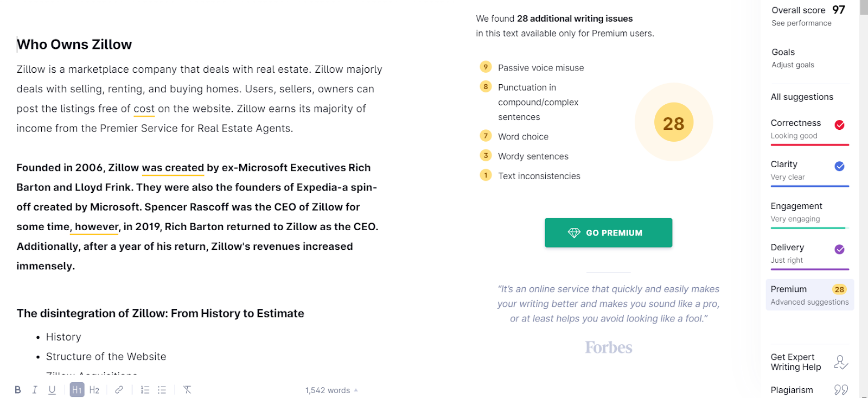Open Adjust goals under Goals
The width and height of the screenshot is (868, 398).
[x=793, y=65]
